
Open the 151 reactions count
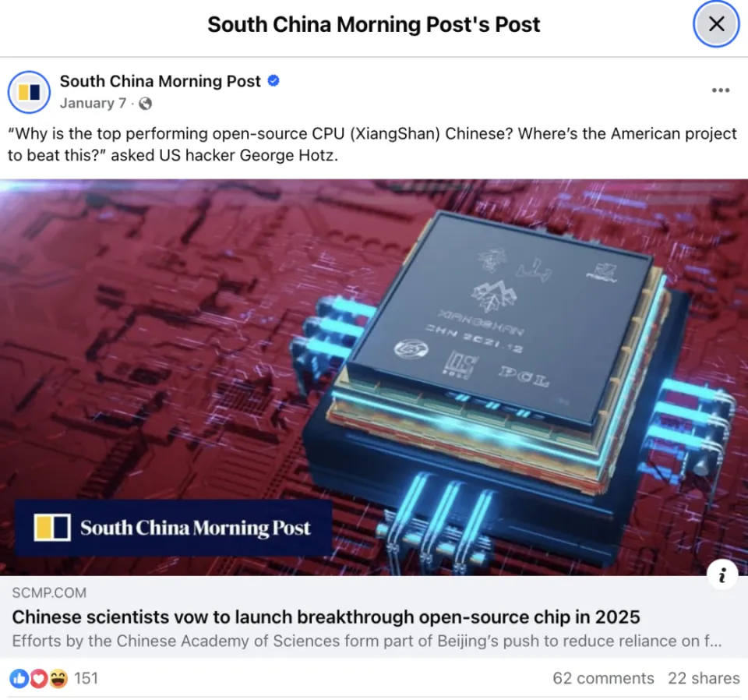(x=86, y=678)
